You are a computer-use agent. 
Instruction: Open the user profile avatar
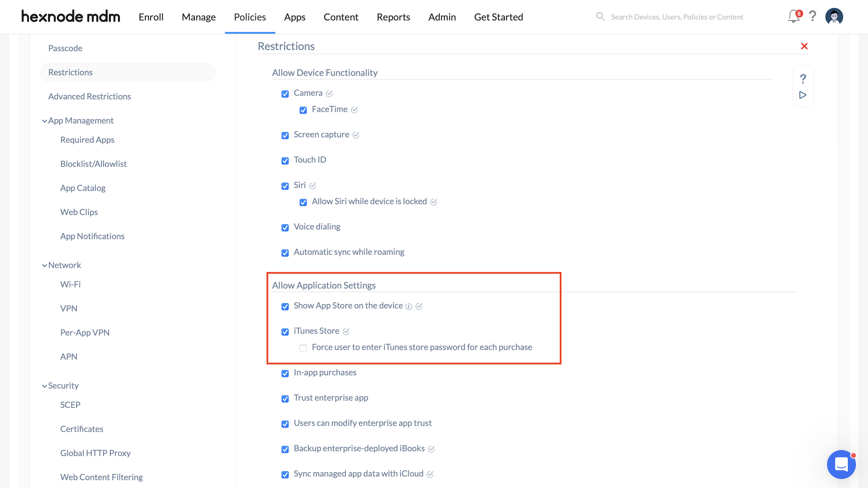tap(834, 17)
